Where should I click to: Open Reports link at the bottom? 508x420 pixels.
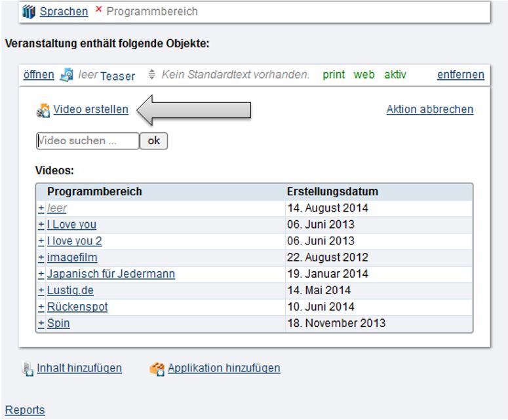click(25, 410)
